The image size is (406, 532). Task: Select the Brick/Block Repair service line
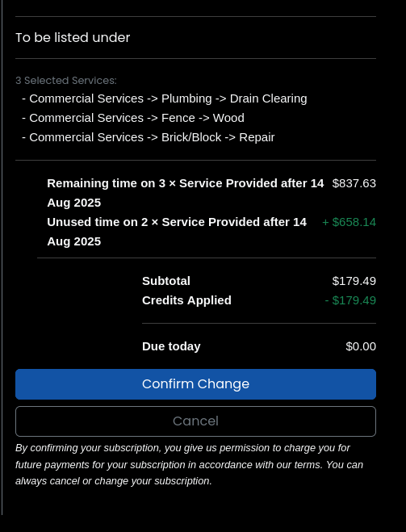point(149,137)
